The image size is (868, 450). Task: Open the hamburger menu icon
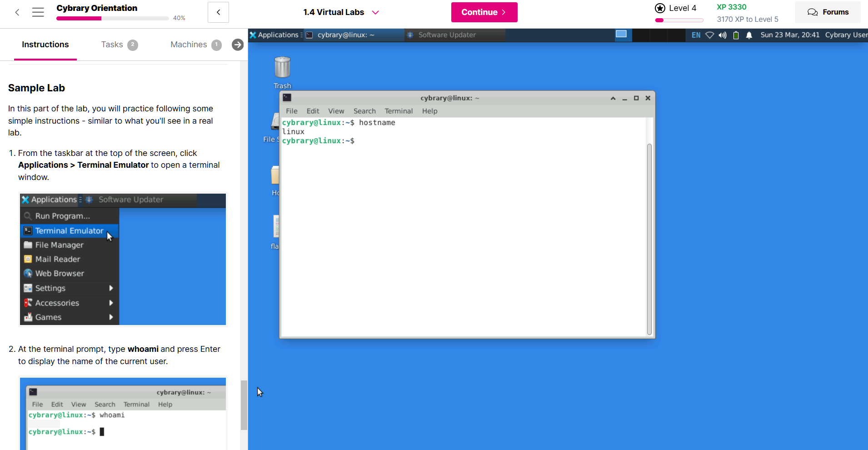(x=38, y=12)
